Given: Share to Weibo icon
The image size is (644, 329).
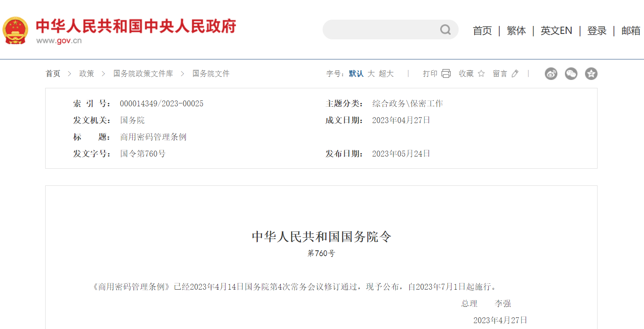Looking at the screenshot, I should point(551,74).
